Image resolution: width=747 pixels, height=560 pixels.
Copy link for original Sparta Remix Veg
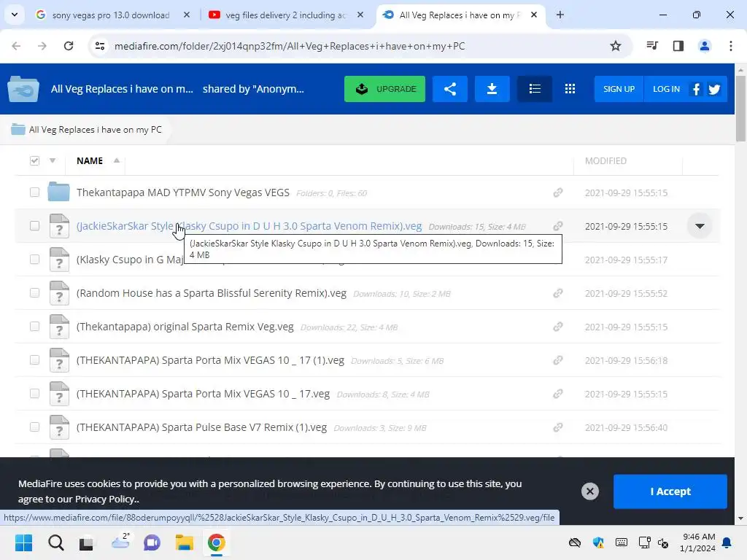[558, 327]
